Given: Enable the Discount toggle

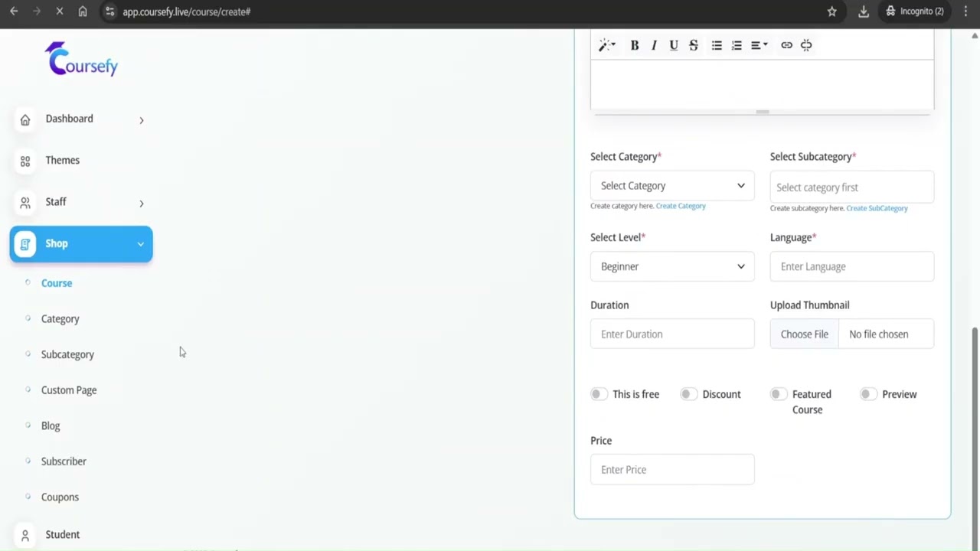Looking at the screenshot, I should point(688,394).
